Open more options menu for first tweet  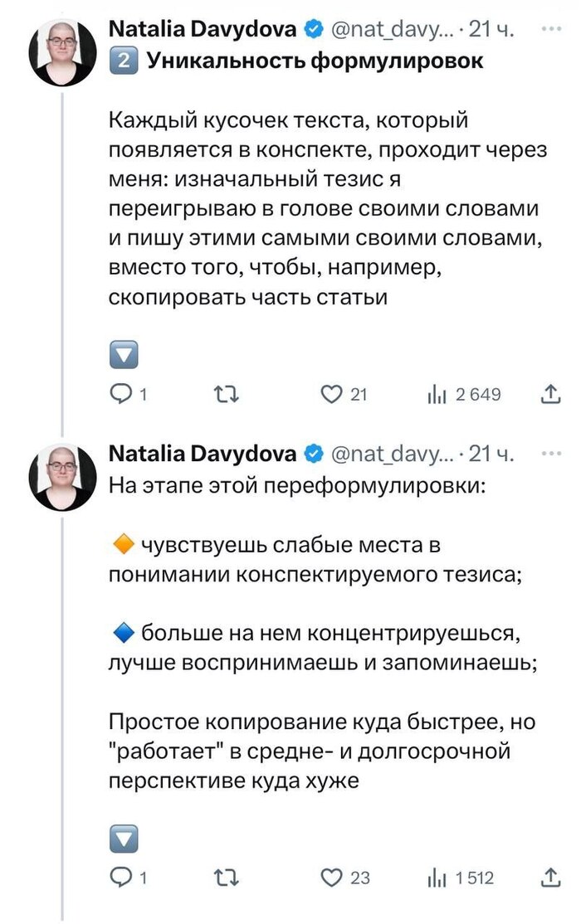pyautogui.click(x=549, y=28)
